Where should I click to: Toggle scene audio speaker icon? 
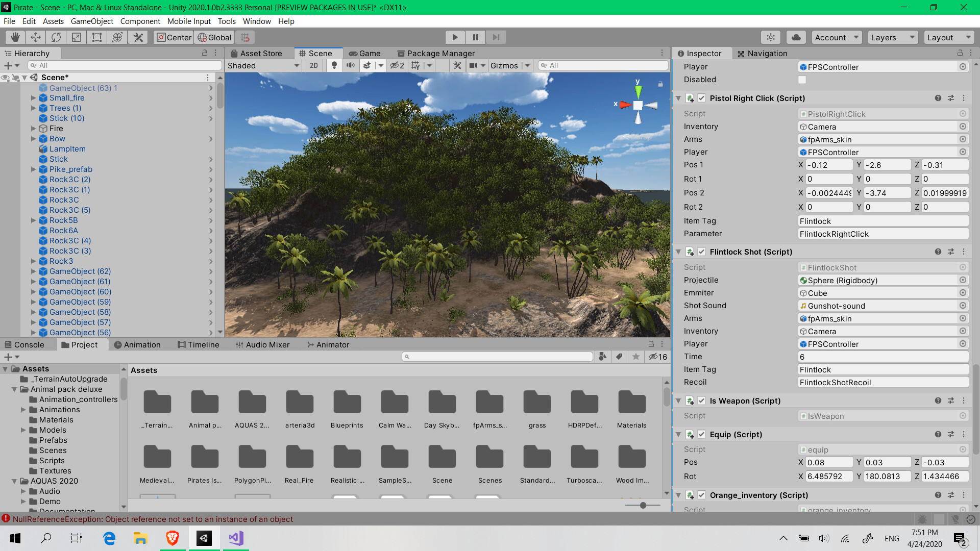(x=351, y=65)
